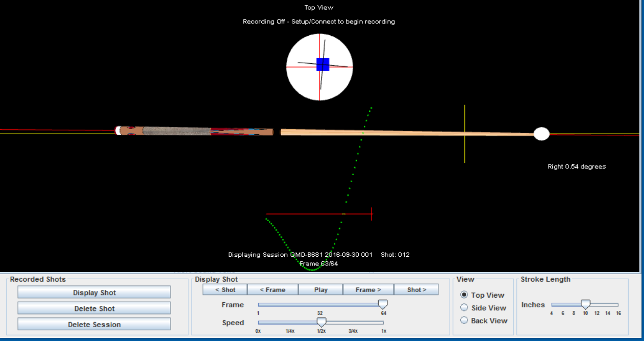
Task: Click the blue square tip-position marker
Action: (323, 64)
